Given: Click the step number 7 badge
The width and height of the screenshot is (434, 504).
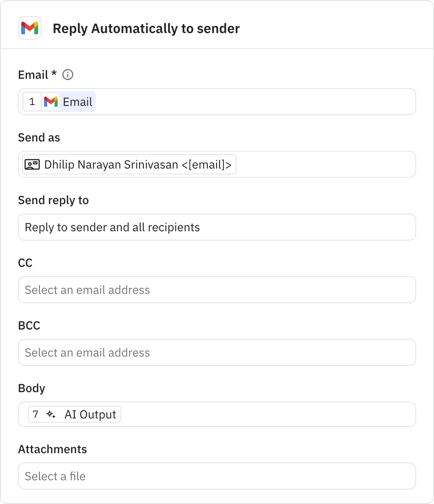Looking at the screenshot, I should tap(36, 414).
